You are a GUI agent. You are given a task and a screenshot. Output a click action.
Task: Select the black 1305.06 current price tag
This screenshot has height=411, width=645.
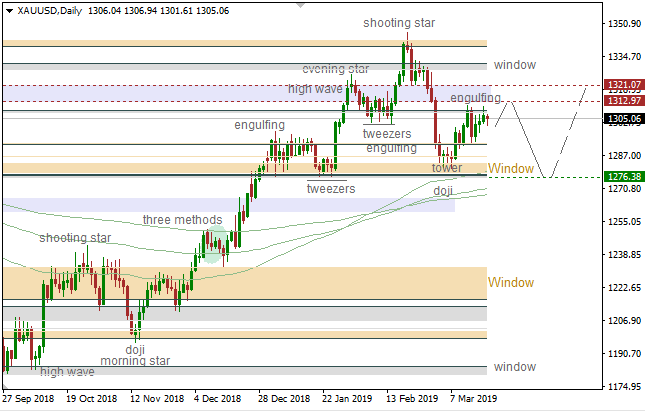point(624,119)
